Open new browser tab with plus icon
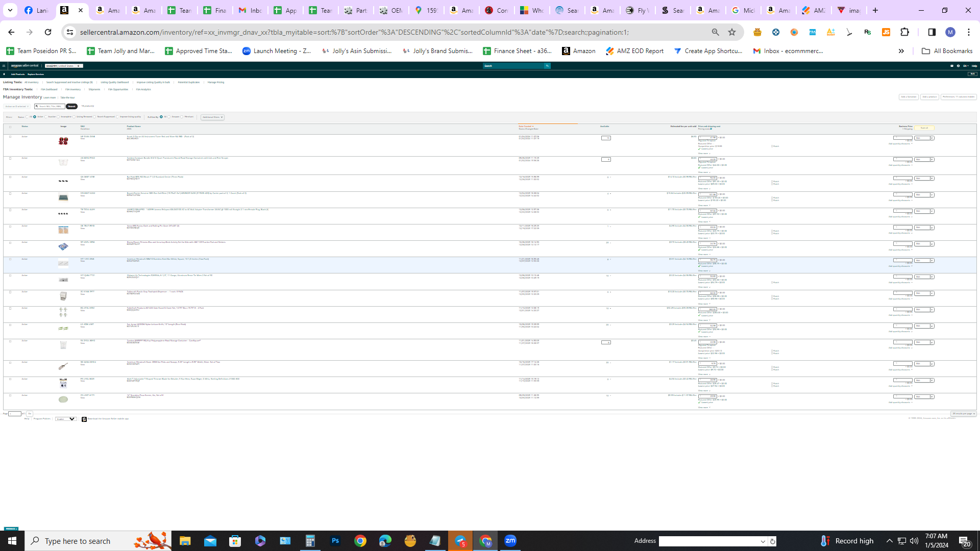The image size is (980, 551). (875, 10)
